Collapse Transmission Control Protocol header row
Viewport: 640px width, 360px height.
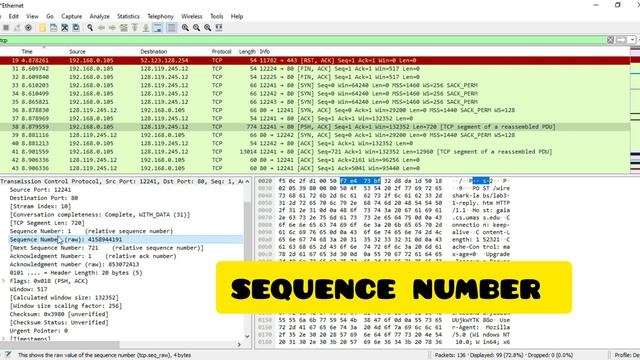pos(122,181)
